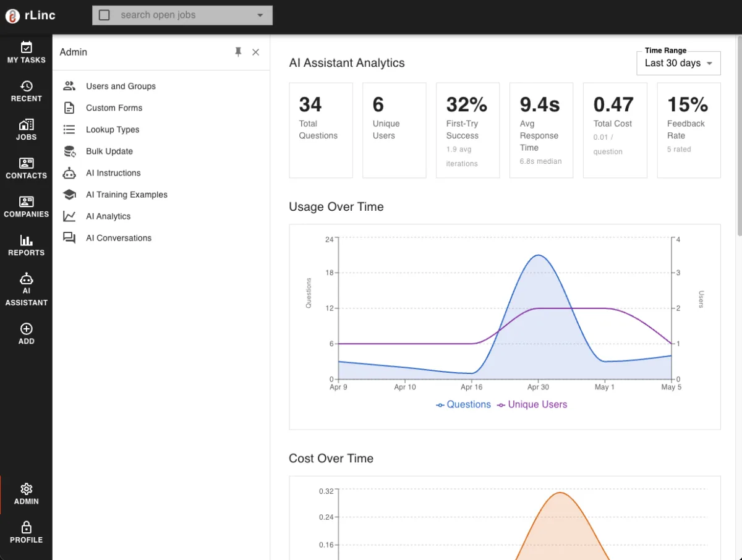Click into search open jobs field
The image size is (742, 560).
click(182, 15)
